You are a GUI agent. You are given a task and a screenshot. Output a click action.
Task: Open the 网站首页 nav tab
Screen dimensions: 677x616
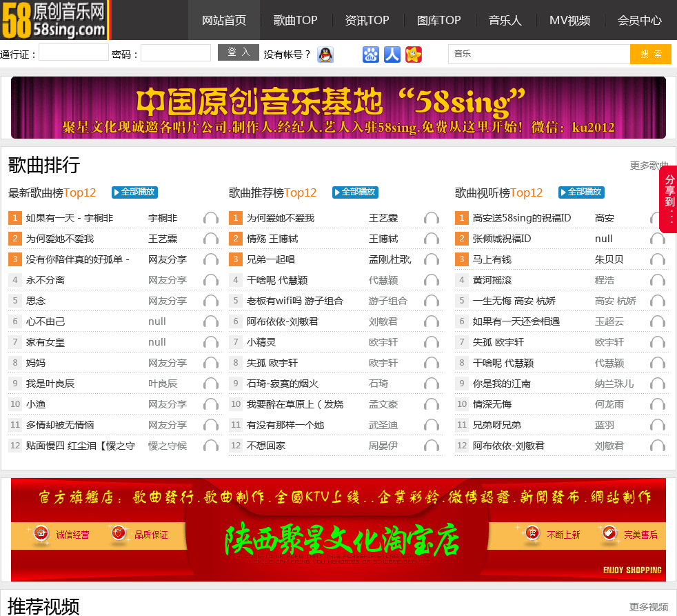pos(224,20)
